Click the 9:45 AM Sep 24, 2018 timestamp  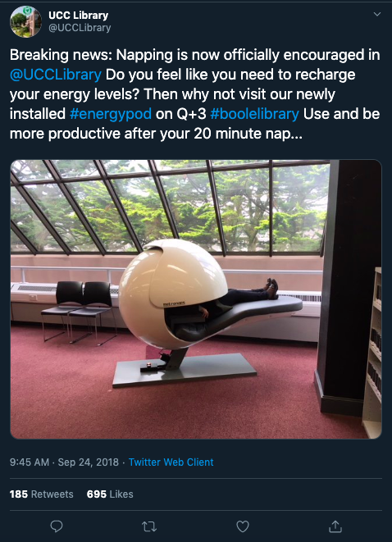click(x=64, y=462)
